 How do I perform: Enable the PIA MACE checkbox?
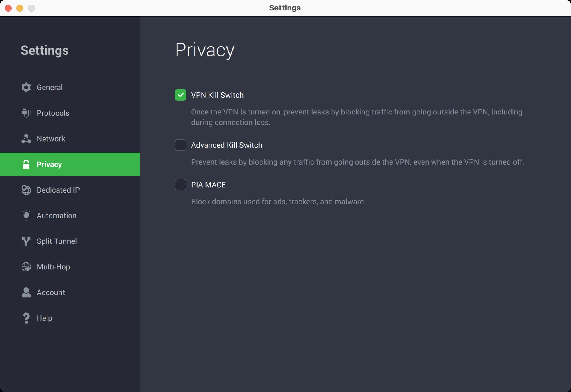coord(180,185)
